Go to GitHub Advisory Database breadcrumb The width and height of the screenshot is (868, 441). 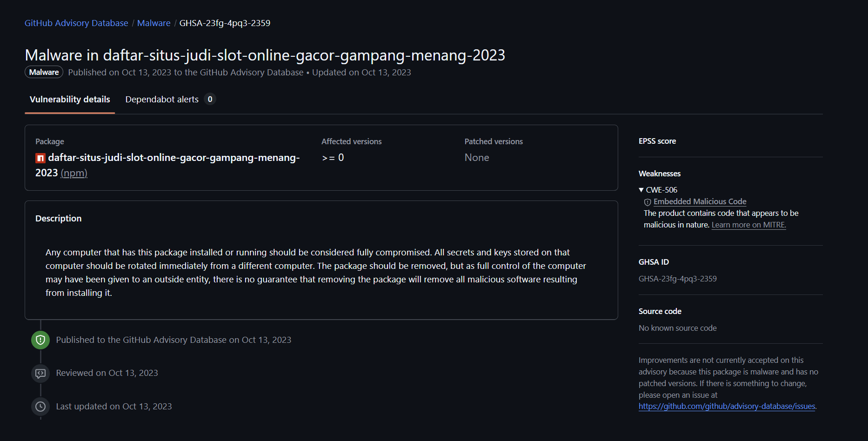click(x=76, y=23)
